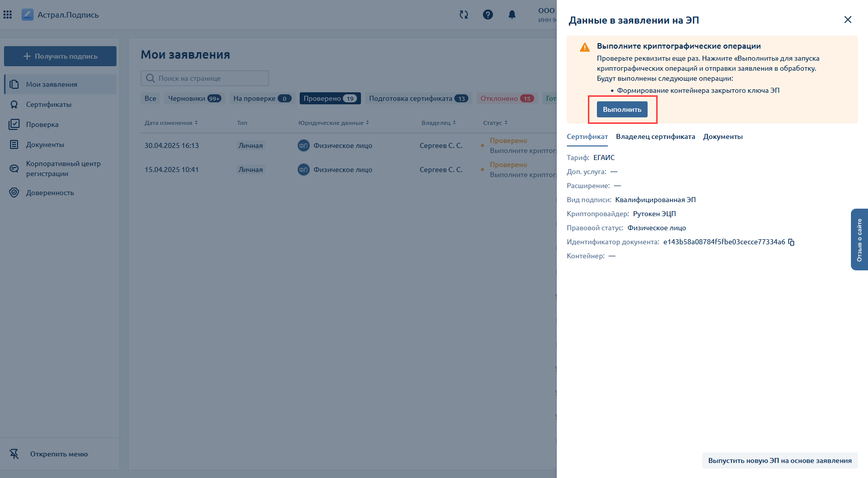Click Рутокен ЭЦП cryptoprovider value
The height and width of the screenshot is (478, 868).
(654, 214)
